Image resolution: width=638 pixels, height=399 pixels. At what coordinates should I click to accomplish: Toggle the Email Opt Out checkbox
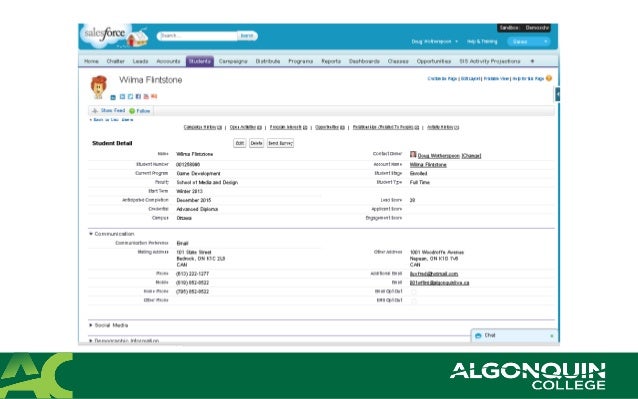[x=414, y=292]
